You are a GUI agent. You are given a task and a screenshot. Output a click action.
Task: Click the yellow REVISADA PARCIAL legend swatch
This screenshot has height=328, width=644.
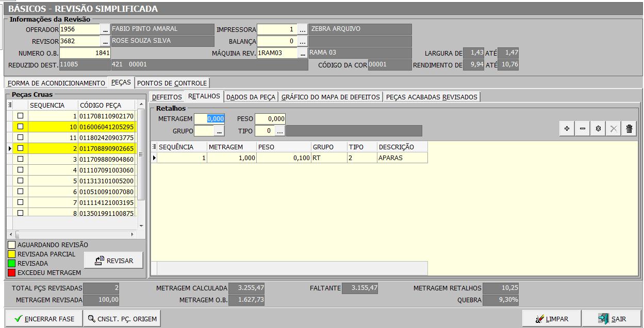(11, 254)
